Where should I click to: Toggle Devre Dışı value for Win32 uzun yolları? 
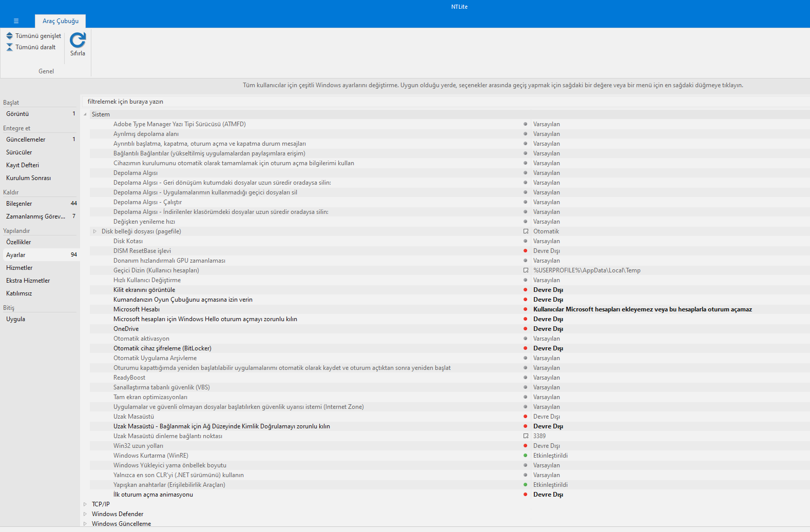547,446
